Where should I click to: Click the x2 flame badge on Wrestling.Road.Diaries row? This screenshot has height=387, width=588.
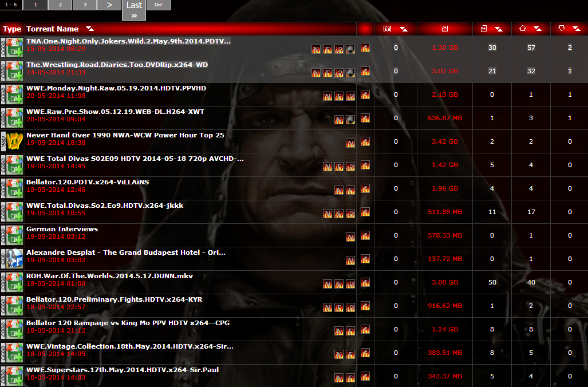339,73
